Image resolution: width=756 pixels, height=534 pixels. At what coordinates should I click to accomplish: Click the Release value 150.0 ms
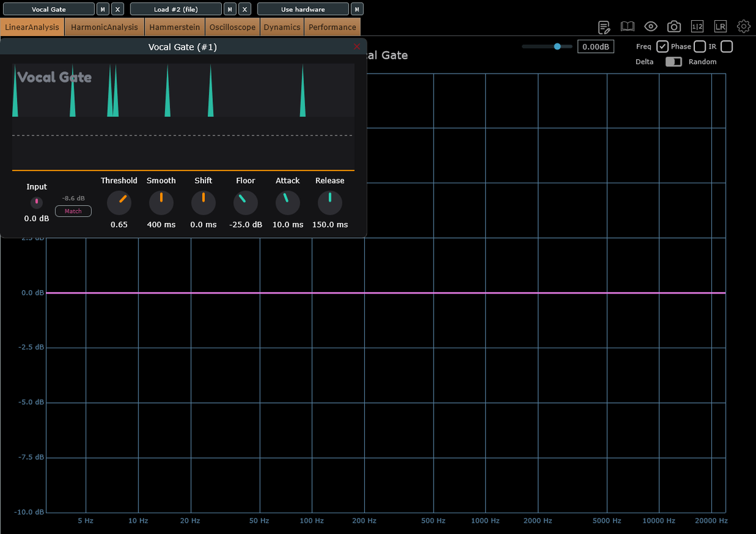330,225
